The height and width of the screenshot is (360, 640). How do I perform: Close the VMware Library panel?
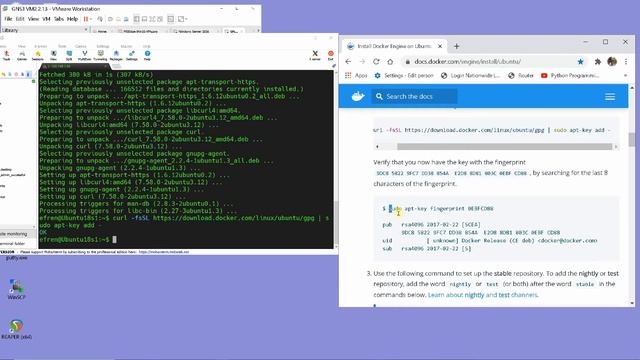tap(86, 30)
